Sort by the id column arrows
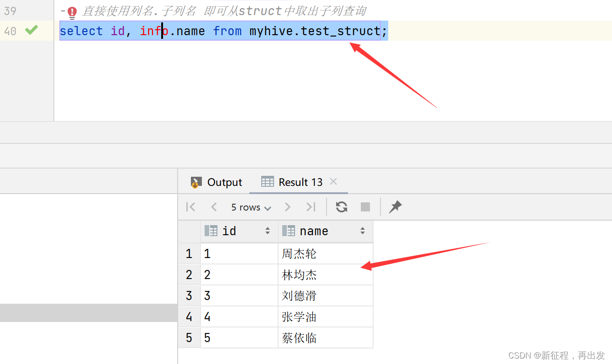Image resolution: width=612 pixels, height=364 pixels. click(x=268, y=231)
